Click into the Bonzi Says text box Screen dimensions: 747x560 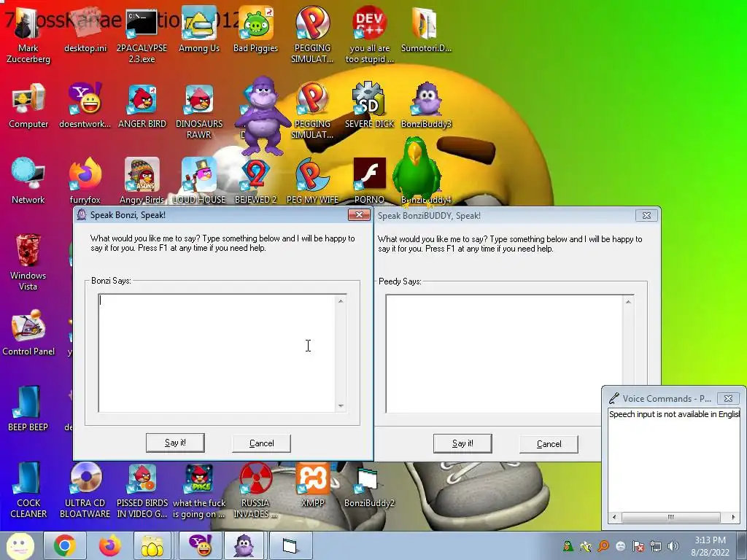click(217, 353)
